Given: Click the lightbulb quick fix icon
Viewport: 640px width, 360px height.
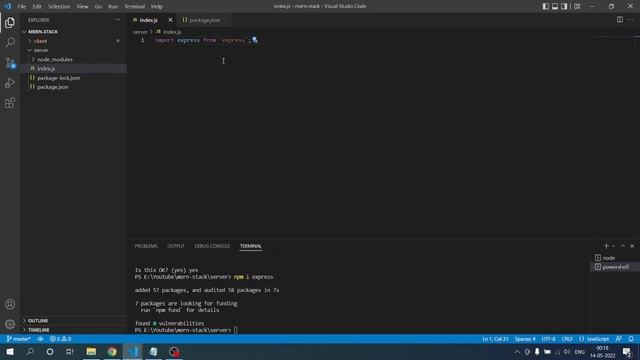Looking at the screenshot, I should (255, 40).
